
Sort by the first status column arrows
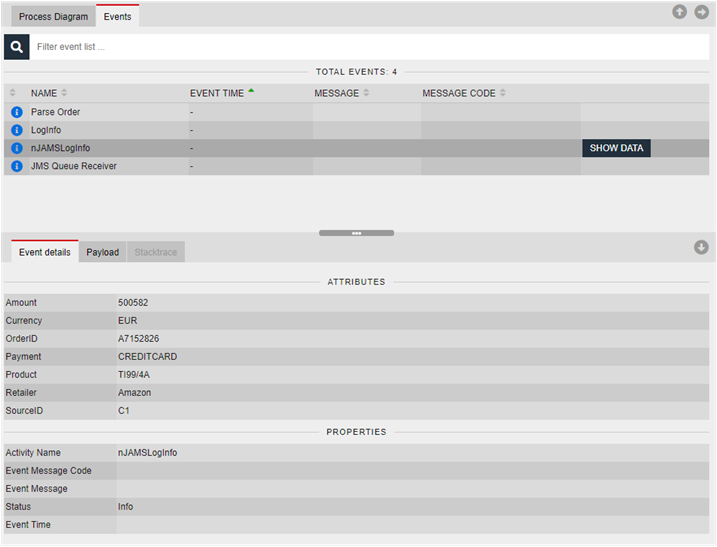(12, 93)
